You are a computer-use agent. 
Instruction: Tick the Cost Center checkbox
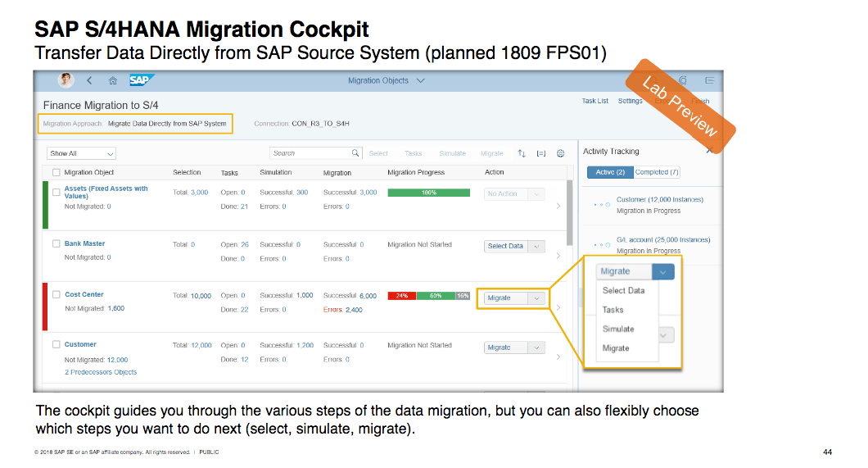pyautogui.click(x=56, y=294)
